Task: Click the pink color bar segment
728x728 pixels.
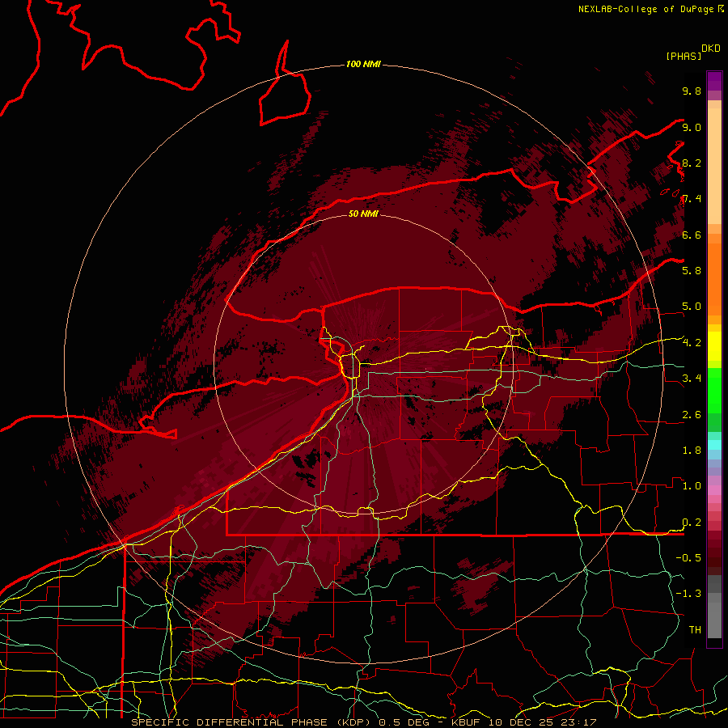Action: click(x=714, y=490)
